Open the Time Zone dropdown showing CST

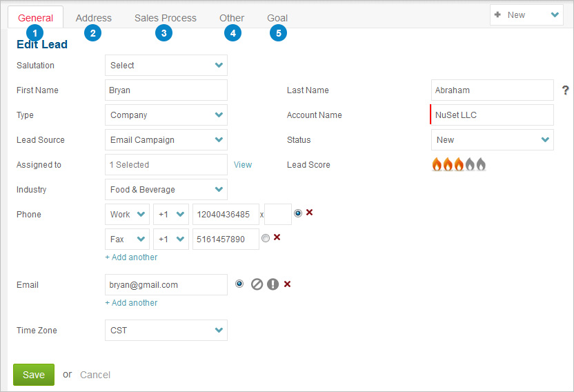point(166,330)
